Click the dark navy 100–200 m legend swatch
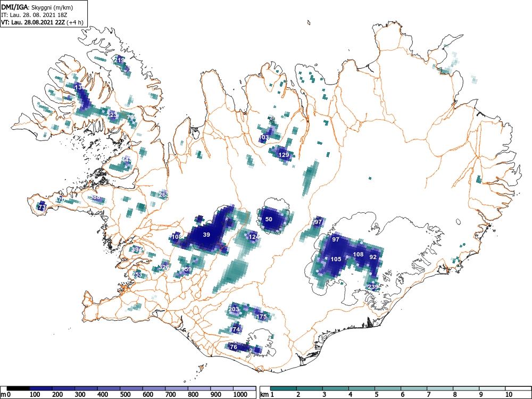 (41, 388)
